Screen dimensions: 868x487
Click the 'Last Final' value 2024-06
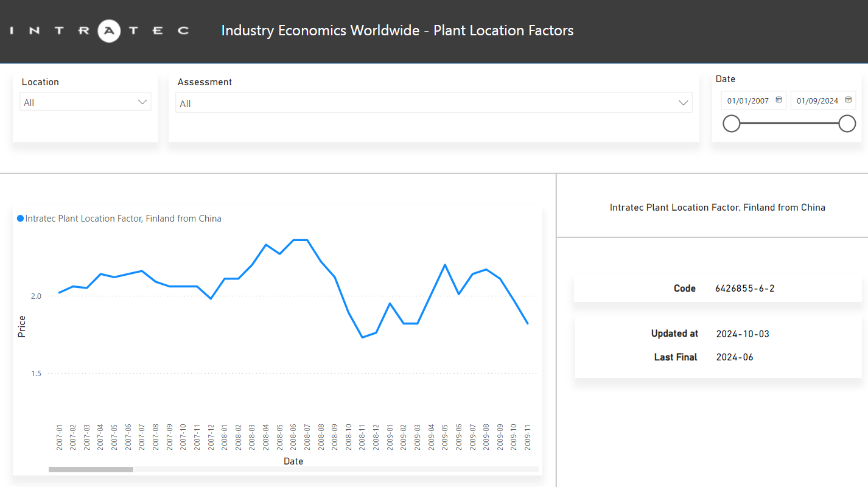coord(735,357)
